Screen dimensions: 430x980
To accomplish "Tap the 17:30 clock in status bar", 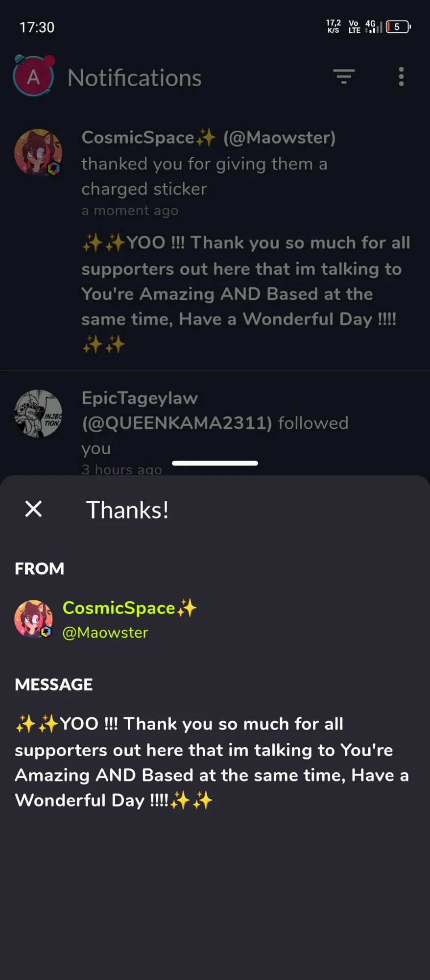I will [37, 27].
